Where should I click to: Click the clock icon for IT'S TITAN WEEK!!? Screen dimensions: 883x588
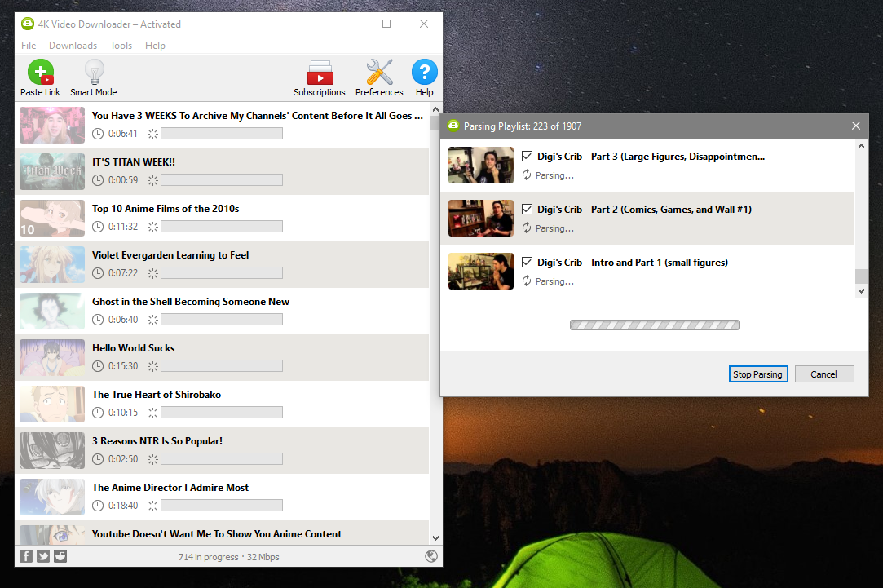coord(98,180)
